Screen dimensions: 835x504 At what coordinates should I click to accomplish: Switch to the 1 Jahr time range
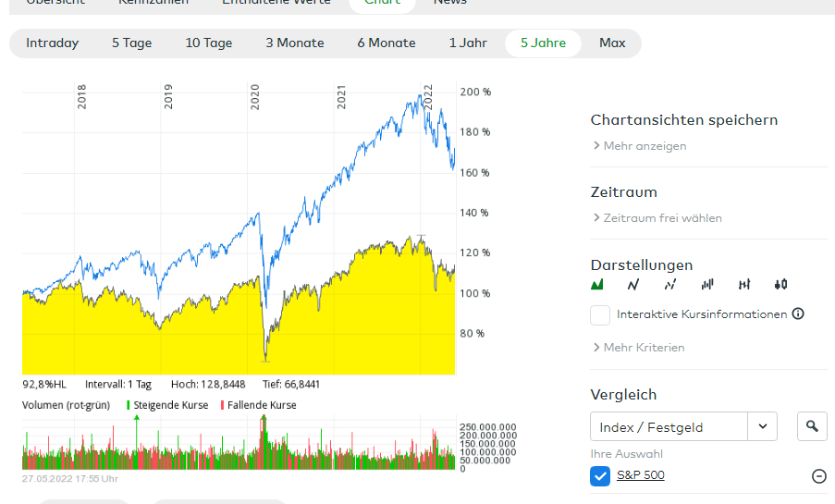468,43
